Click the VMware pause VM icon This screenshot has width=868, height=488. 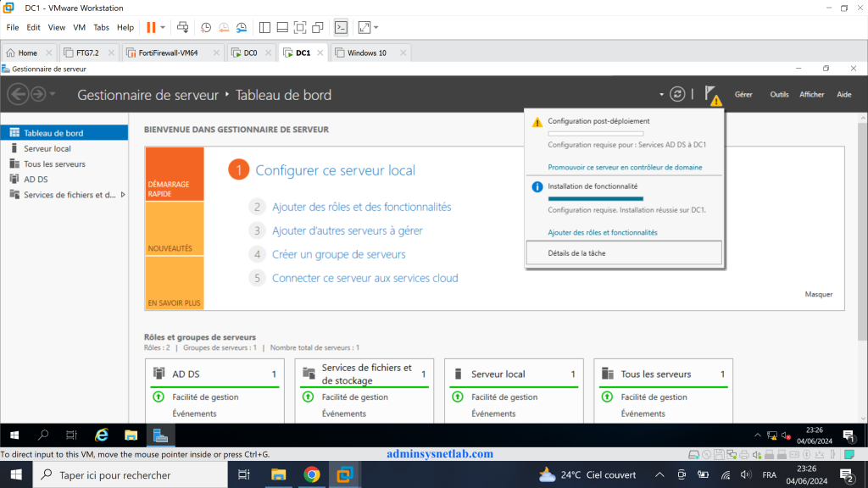coord(151,27)
